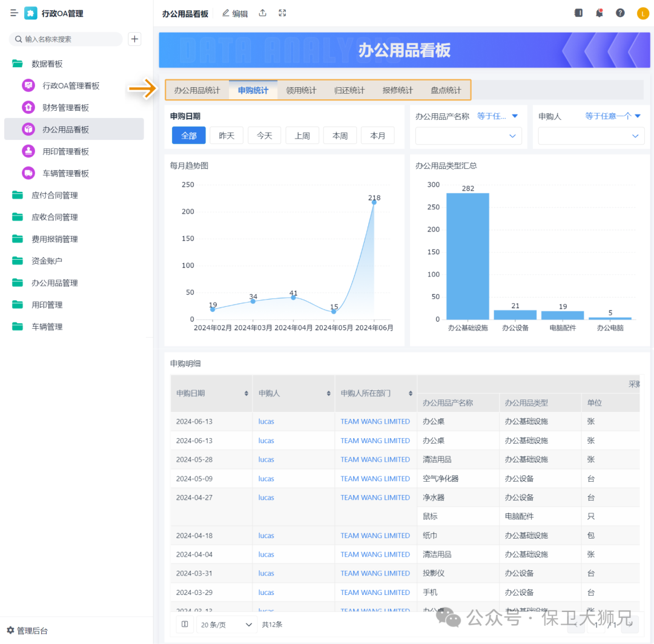654x644 pixels.
Task: Open 管理后台 at sidebar bottom
Action: point(27,631)
